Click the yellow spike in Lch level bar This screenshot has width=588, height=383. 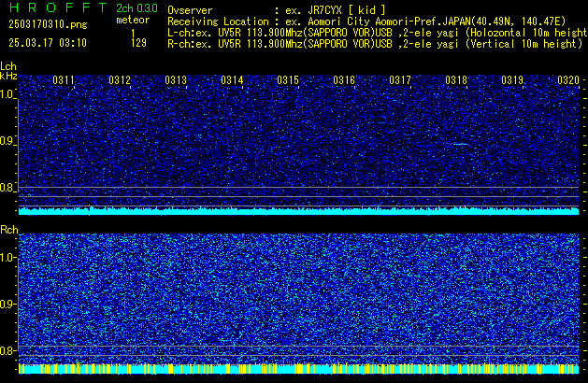[465, 210]
